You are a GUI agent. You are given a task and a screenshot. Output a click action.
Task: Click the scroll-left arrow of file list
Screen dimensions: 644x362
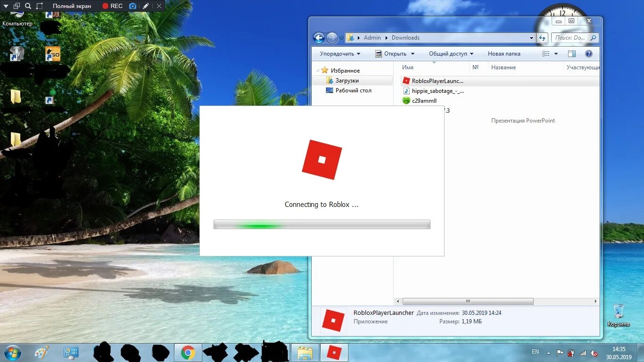398,302
